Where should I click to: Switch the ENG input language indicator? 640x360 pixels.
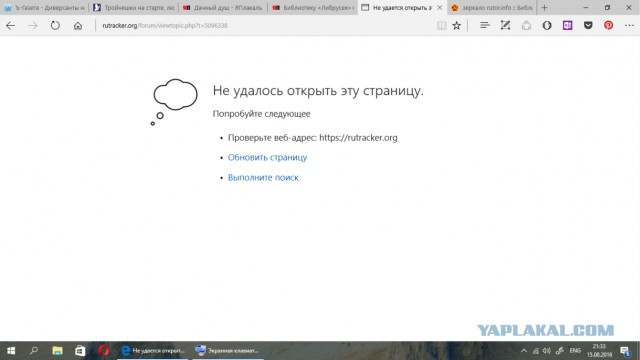pyautogui.click(x=575, y=351)
